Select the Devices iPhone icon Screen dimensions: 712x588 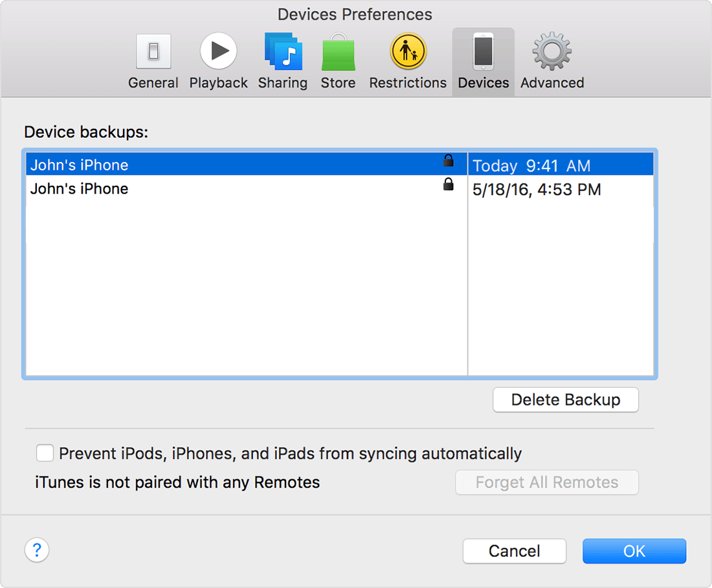click(x=483, y=52)
